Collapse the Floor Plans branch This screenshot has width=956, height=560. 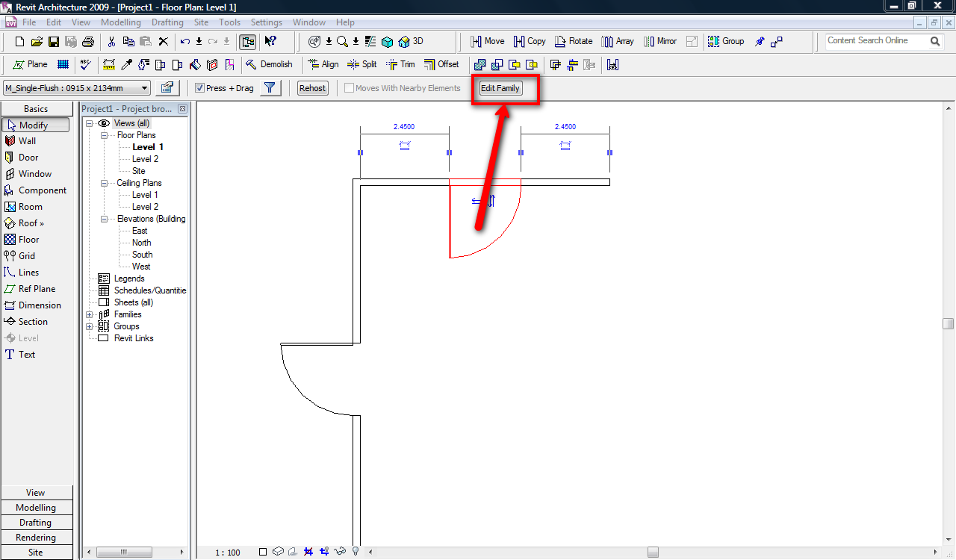click(104, 135)
